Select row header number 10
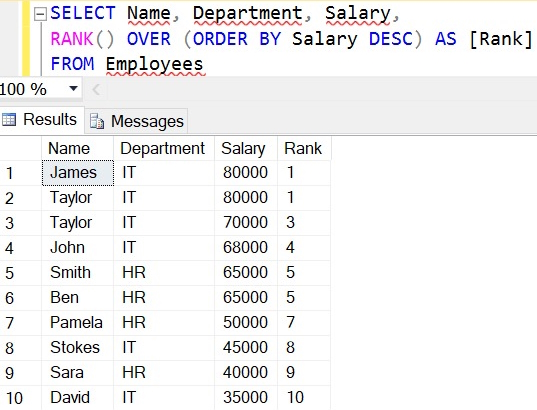This screenshot has height=410, width=537. tap(21, 398)
